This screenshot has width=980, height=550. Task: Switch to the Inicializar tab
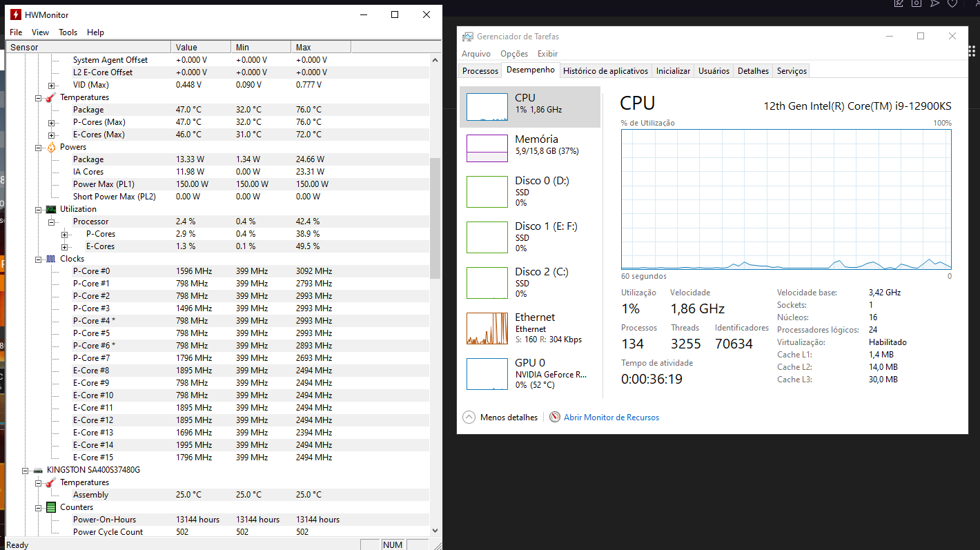point(673,71)
